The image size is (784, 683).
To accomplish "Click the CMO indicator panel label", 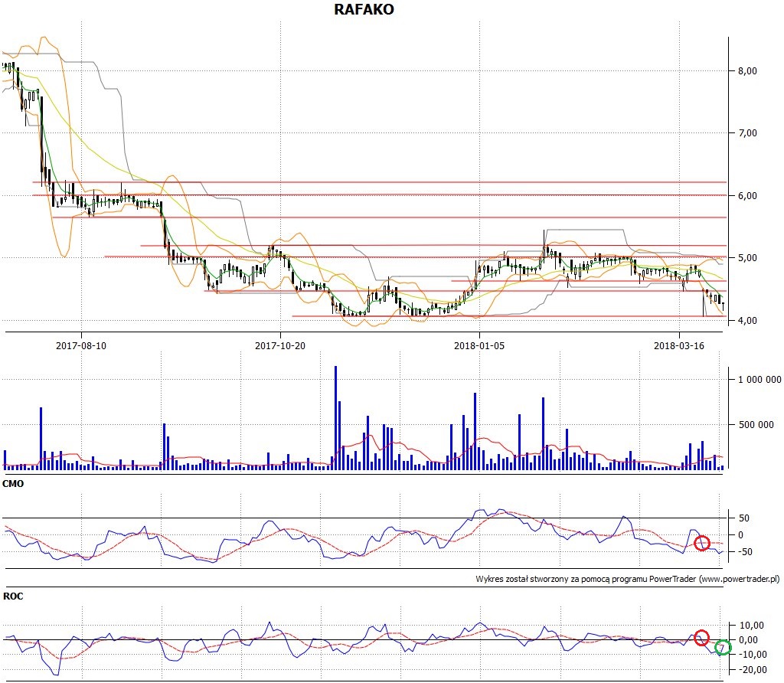I will point(13,483).
